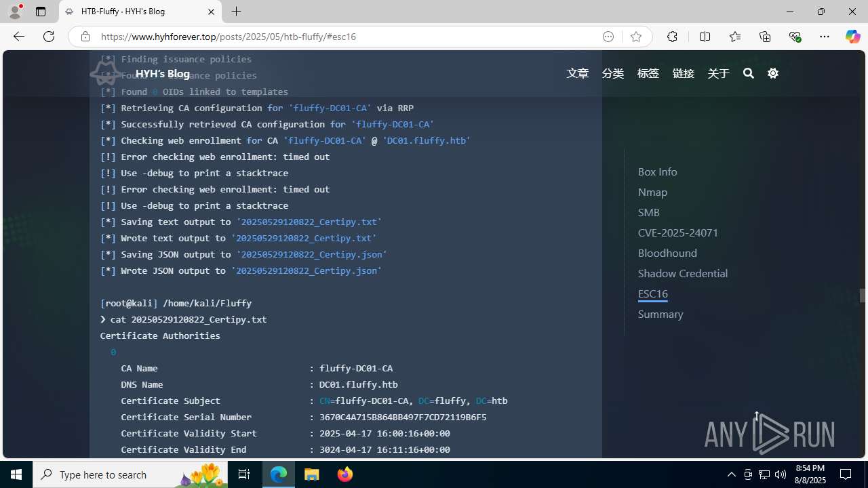The width and height of the screenshot is (868, 488).
Task: Open the browser profile icon
Action: pos(15,12)
